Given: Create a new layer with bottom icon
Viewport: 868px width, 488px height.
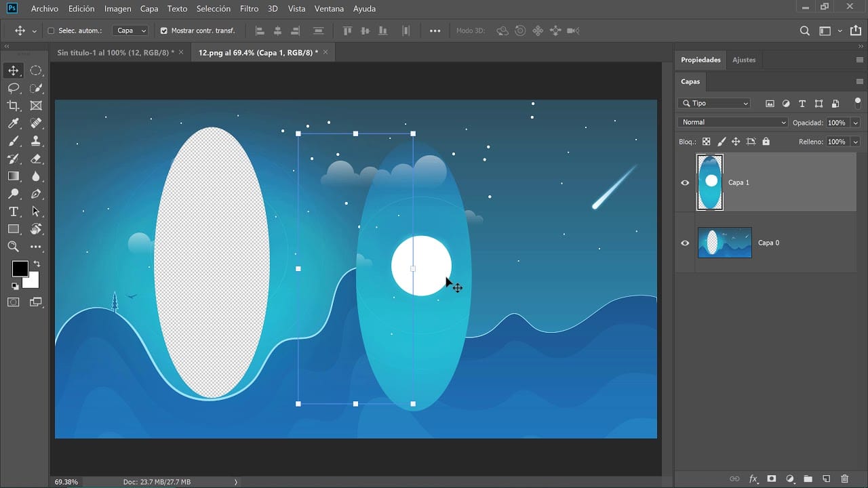Looking at the screenshot, I should [826, 479].
